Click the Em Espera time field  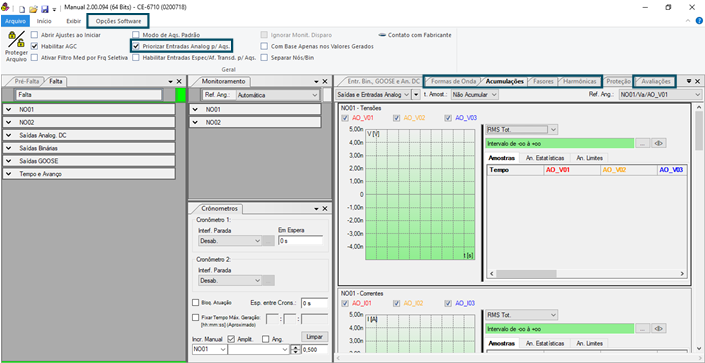pos(300,241)
